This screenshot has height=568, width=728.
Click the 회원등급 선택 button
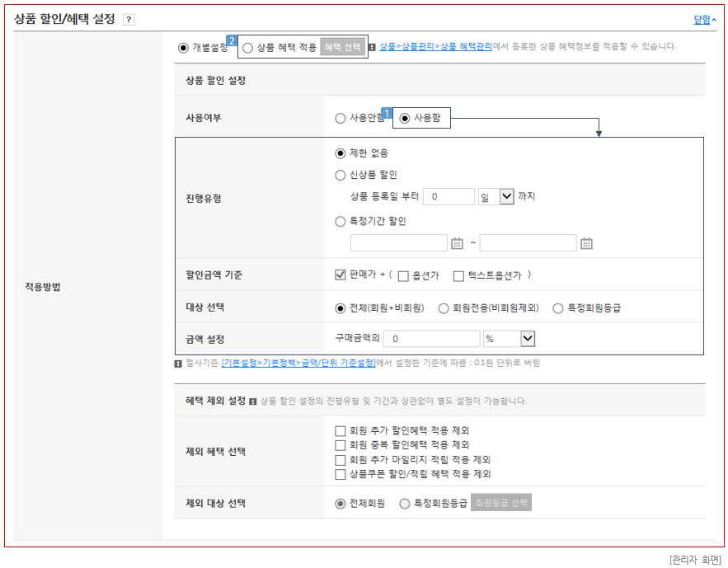[x=501, y=503]
